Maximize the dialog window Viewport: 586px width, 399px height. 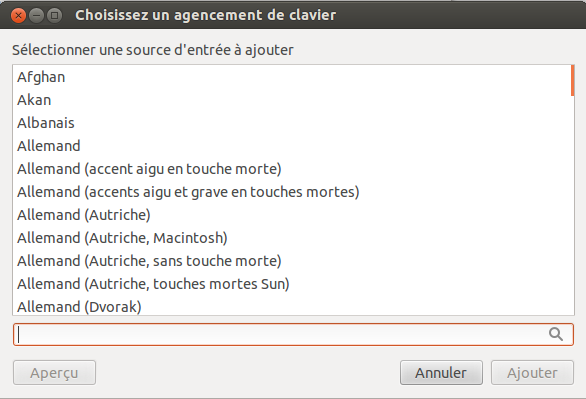pos(54,15)
